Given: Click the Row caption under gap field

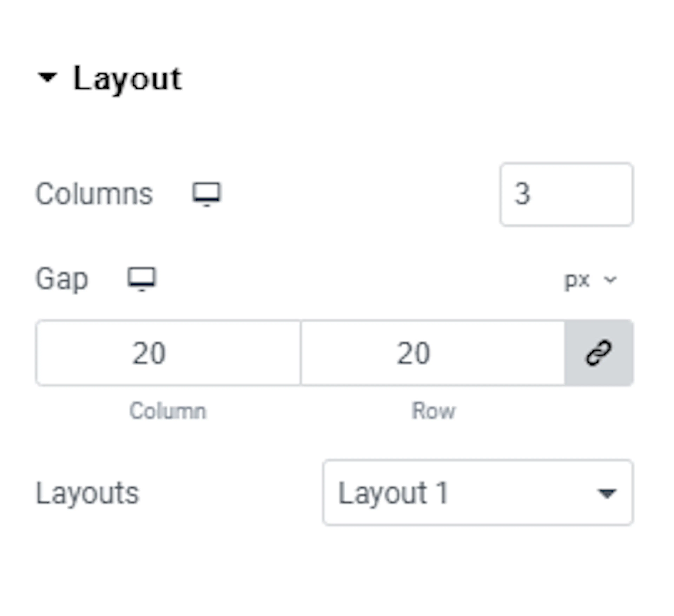Looking at the screenshot, I should [434, 410].
